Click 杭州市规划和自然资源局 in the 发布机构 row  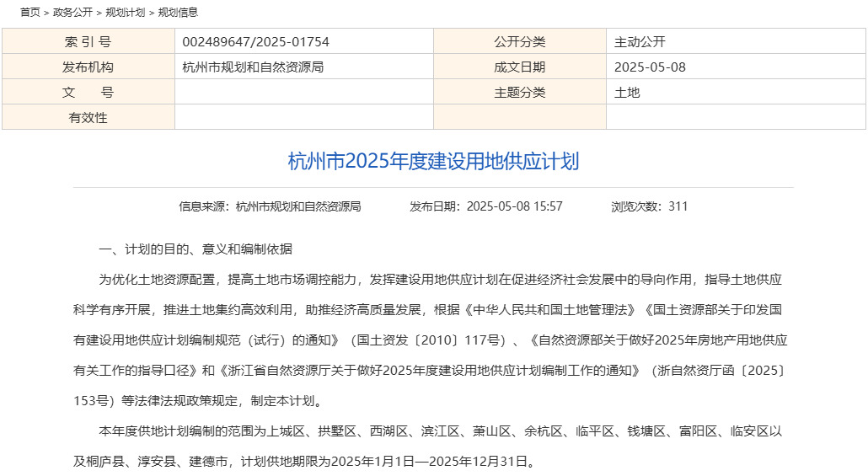pos(253,67)
